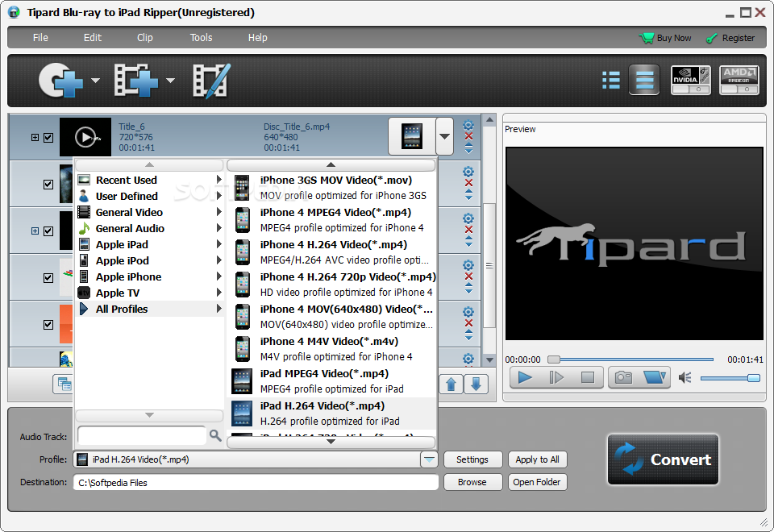Click the Register link
Viewport: 774px width, 532px height.
click(x=731, y=38)
